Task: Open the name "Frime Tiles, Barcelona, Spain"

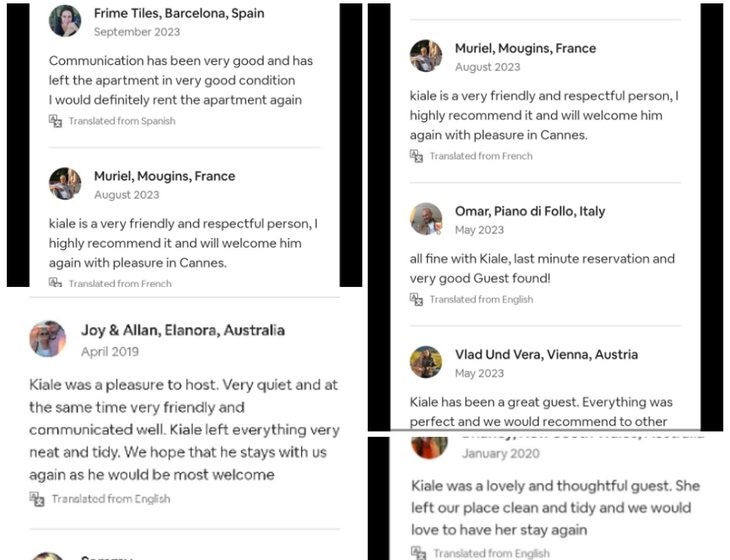Action: [x=178, y=14]
